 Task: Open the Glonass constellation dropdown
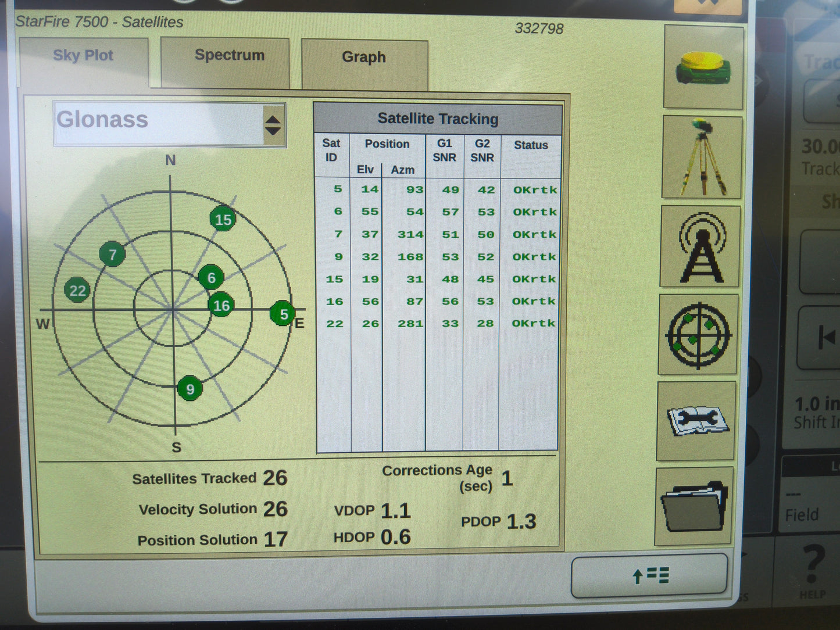coord(169,124)
